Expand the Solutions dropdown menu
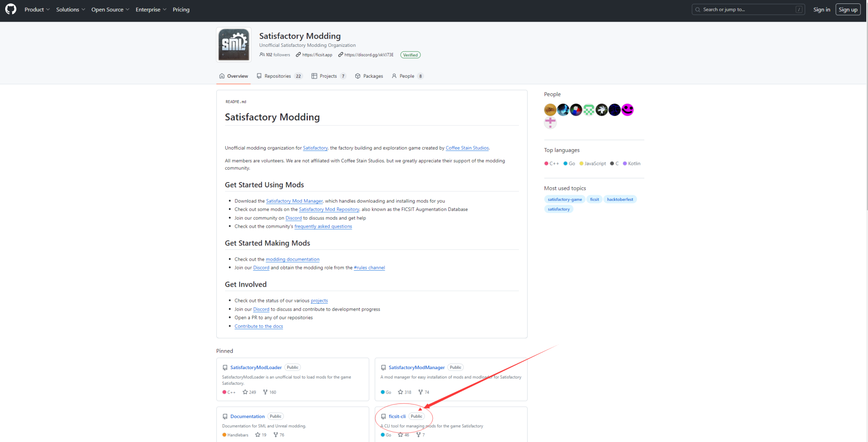Screen dimensions: 868x442 (70, 10)
